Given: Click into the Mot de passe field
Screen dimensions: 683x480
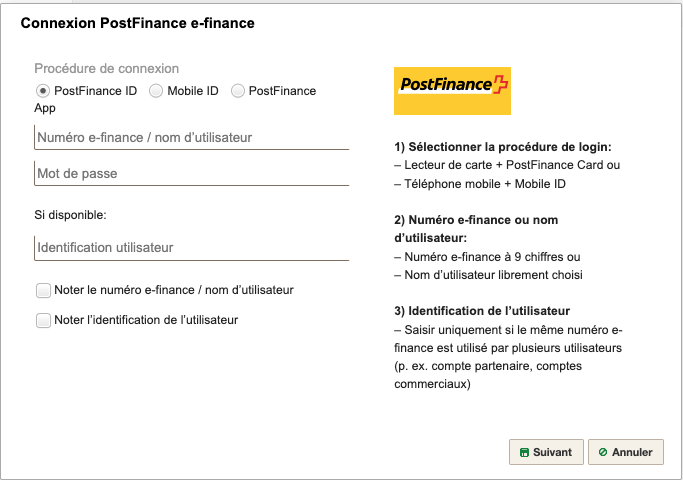Looking at the screenshot, I should pos(192,173).
